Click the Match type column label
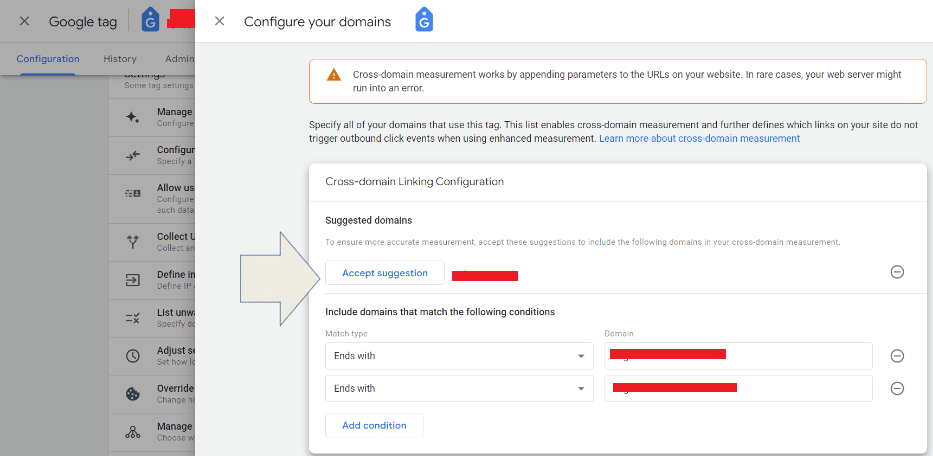The image size is (933, 456). pos(346,333)
